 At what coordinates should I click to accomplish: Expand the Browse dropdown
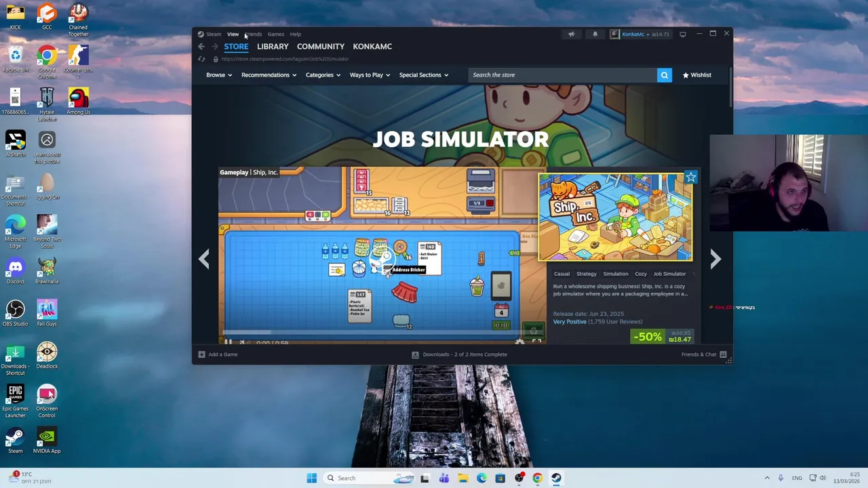219,75
